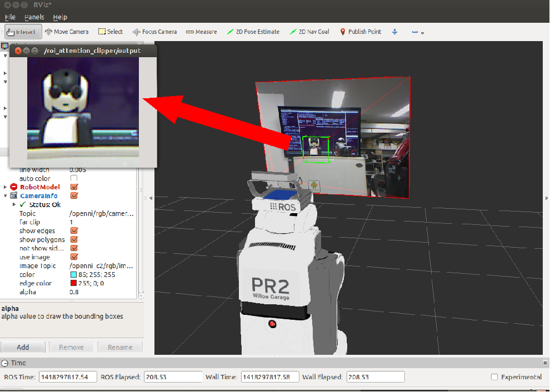Click the blue minus remove-tool icon
Image resolution: width=550 pixels, height=392 pixels.
415,32
